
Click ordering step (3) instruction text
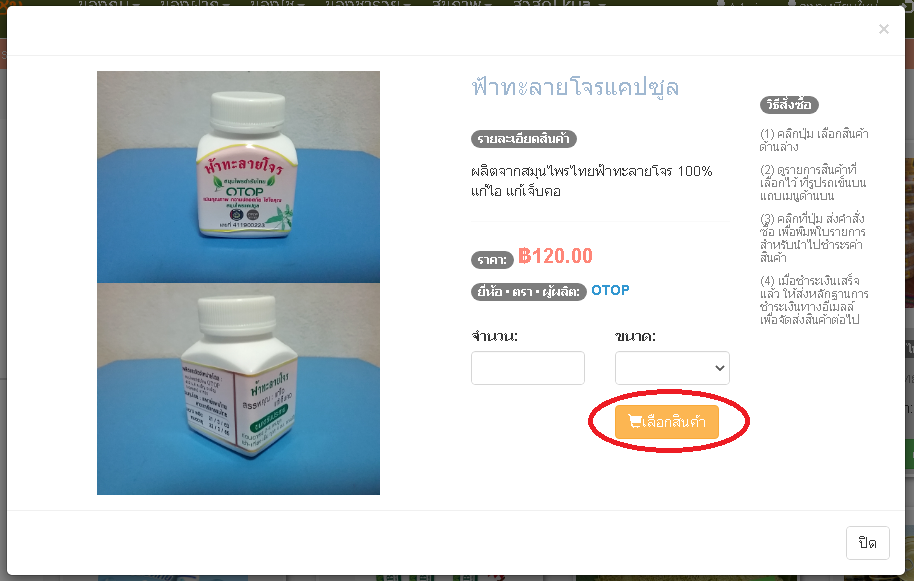pyautogui.click(x=812, y=238)
